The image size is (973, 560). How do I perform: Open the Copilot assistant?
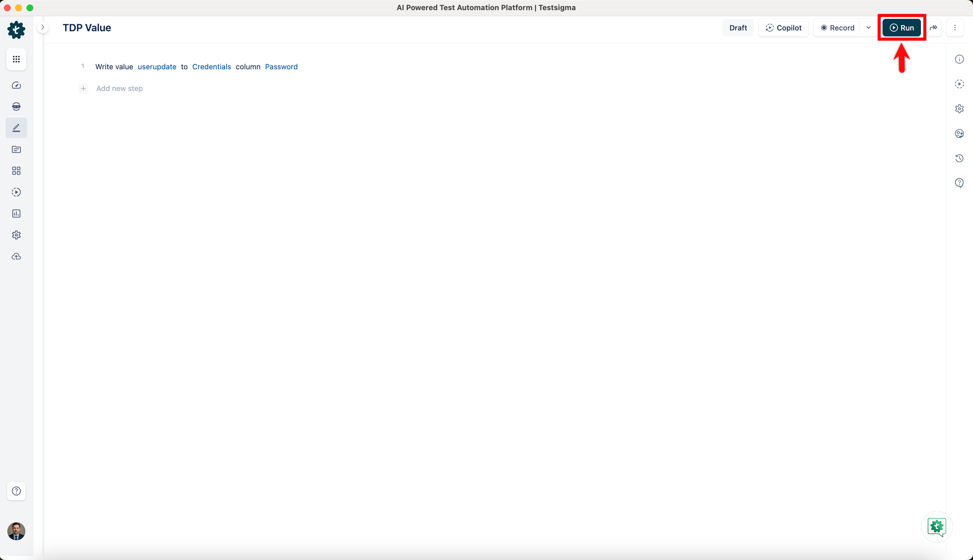click(x=783, y=28)
